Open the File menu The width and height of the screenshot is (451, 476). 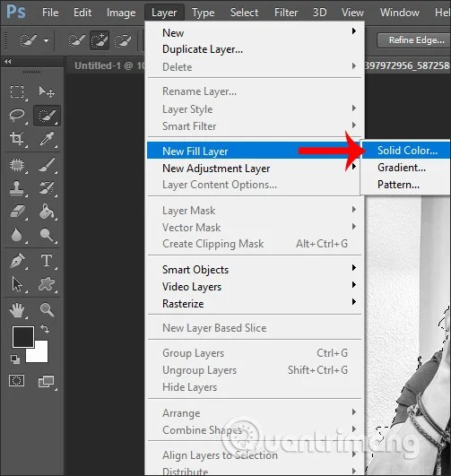[50, 13]
